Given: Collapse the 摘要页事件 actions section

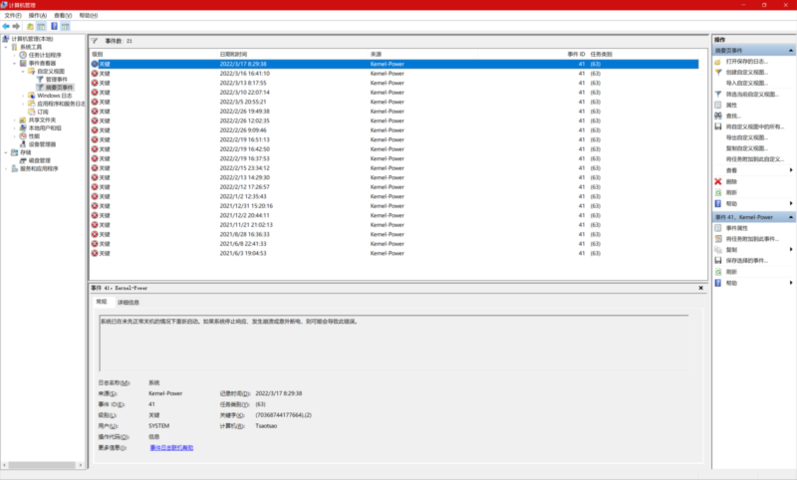Looking at the screenshot, I should pos(791,49).
